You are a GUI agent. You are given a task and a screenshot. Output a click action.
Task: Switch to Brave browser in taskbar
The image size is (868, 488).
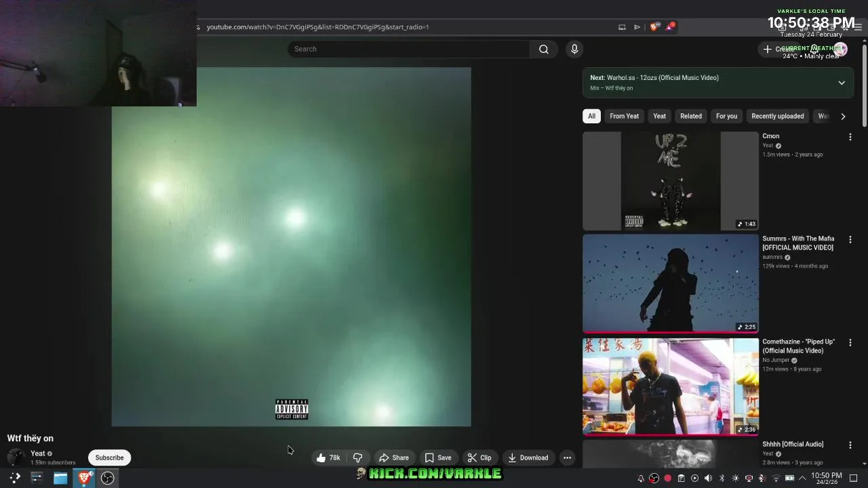point(84,478)
